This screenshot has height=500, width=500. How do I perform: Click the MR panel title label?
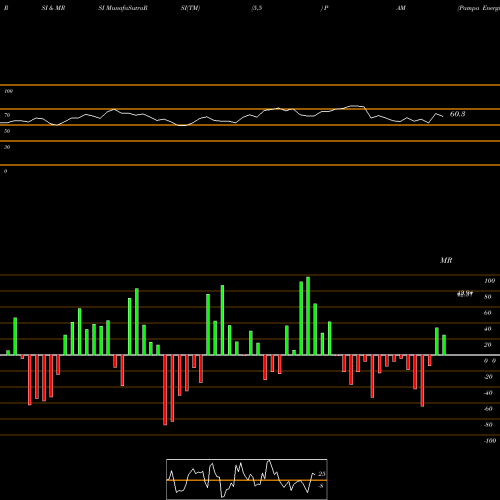446,260
